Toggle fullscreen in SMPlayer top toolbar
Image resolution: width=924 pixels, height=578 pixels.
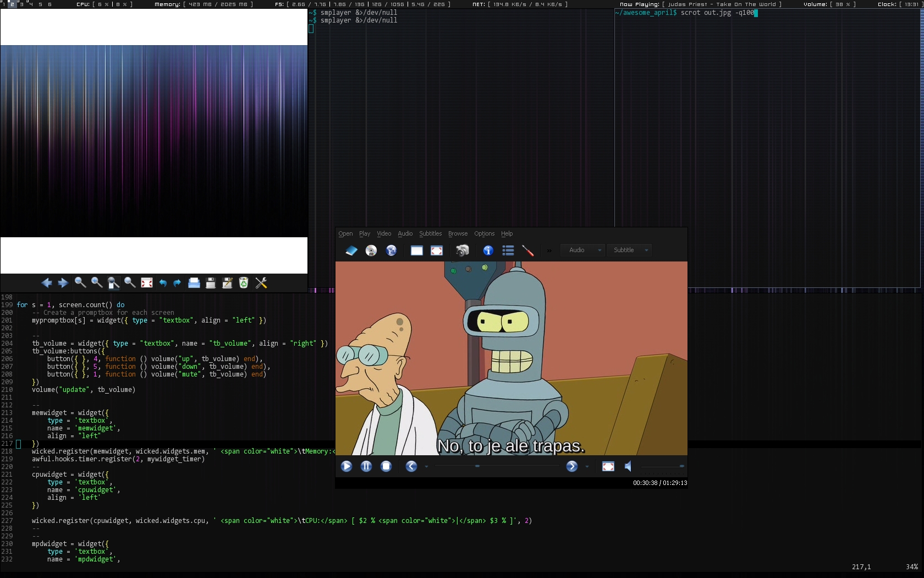click(x=437, y=250)
